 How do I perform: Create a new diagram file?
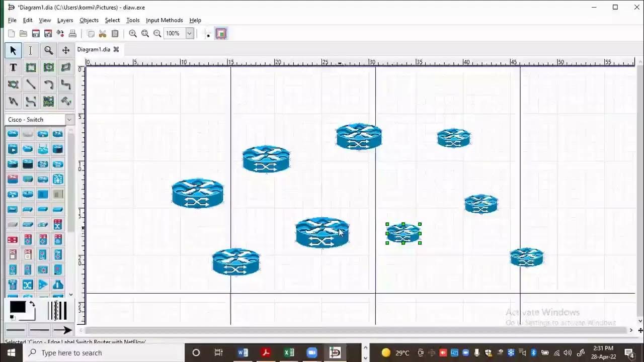[11, 34]
